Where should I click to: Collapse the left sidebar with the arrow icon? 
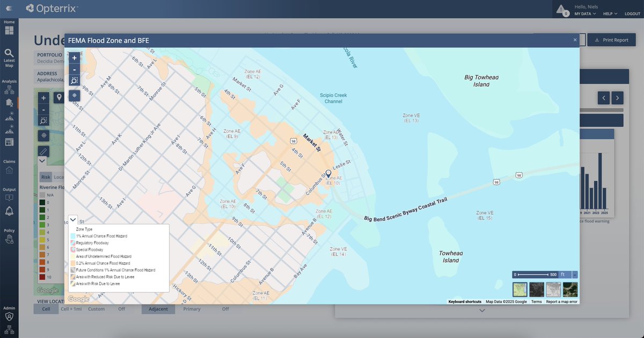[x=9, y=9]
